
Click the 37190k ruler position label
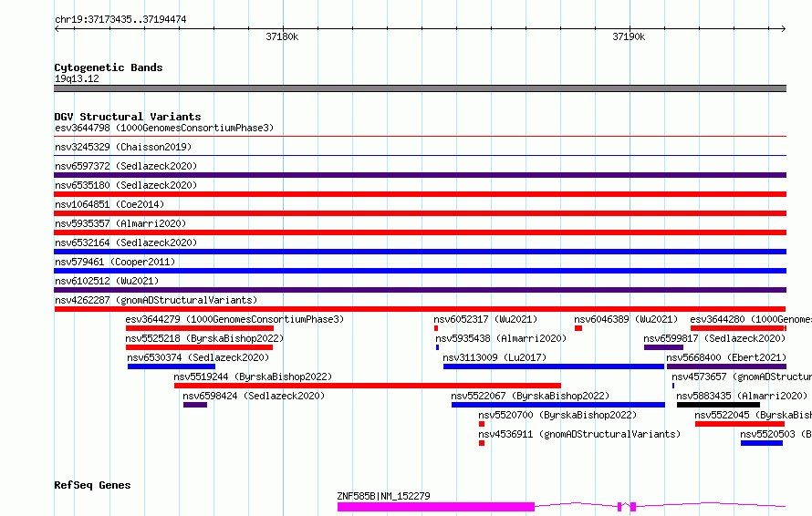coord(629,36)
